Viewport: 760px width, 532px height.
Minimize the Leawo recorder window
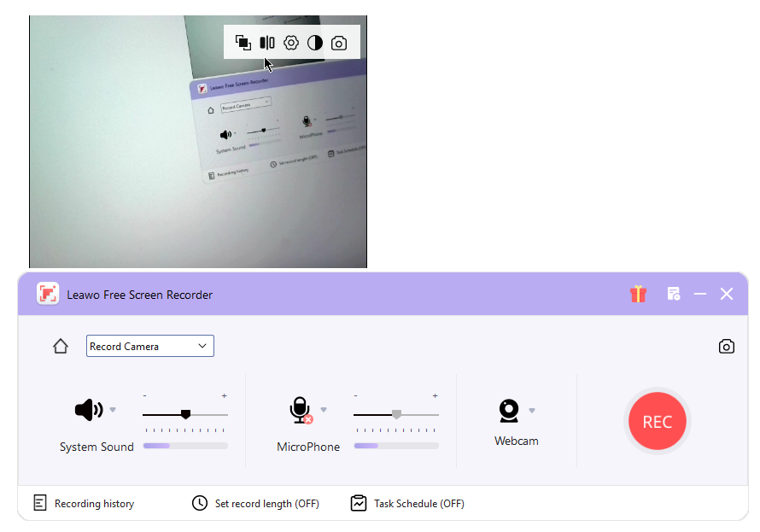(x=700, y=294)
